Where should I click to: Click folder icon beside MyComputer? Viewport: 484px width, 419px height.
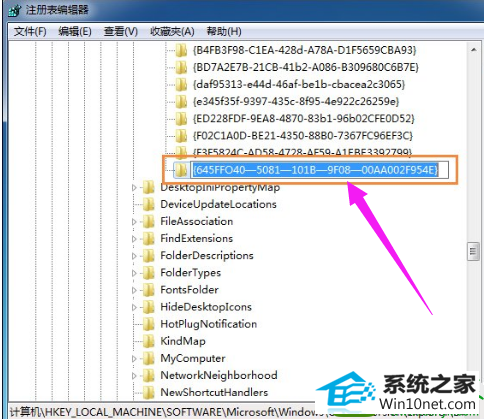click(x=149, y=359)
